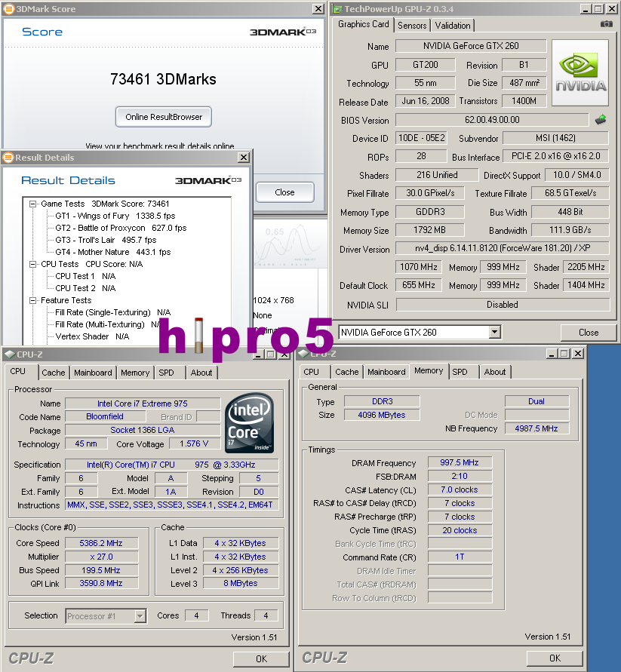Select the Vertex Shader row
The image size is (621, 672).
92,336
